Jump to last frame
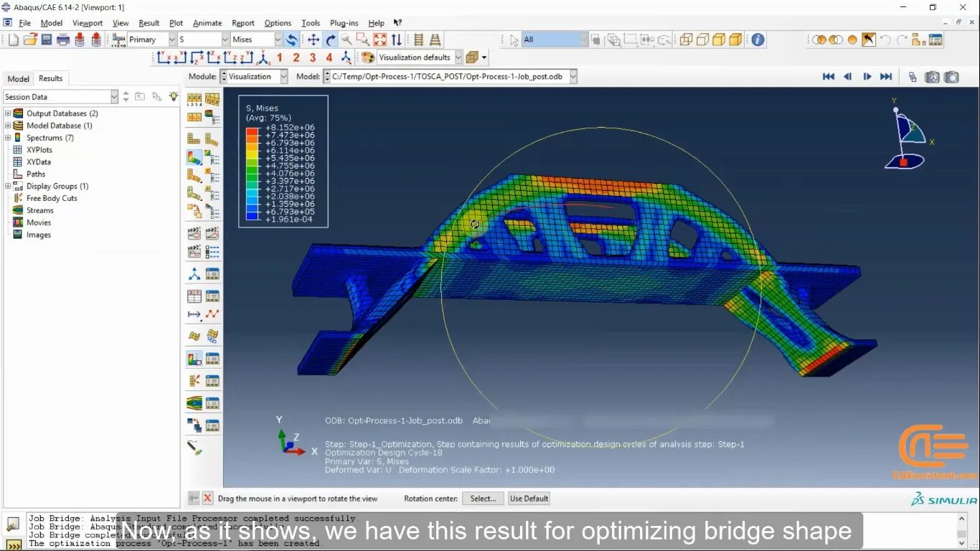Image resolution: width=980 pixels, height=551 pixels. click(886, 77)
